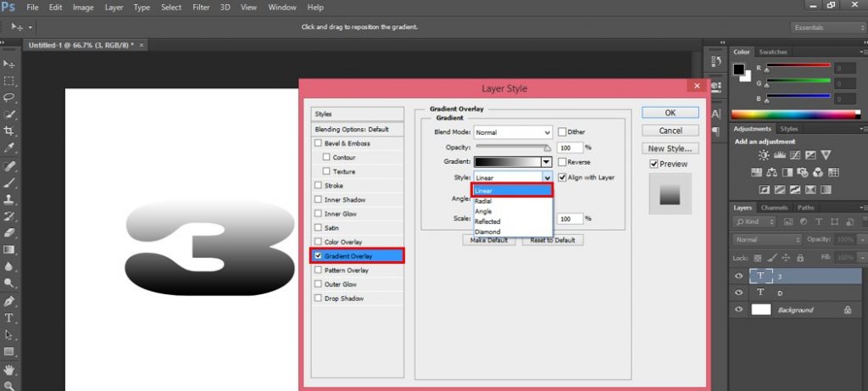Hide the Background layer visibility eye

point(739,310)
